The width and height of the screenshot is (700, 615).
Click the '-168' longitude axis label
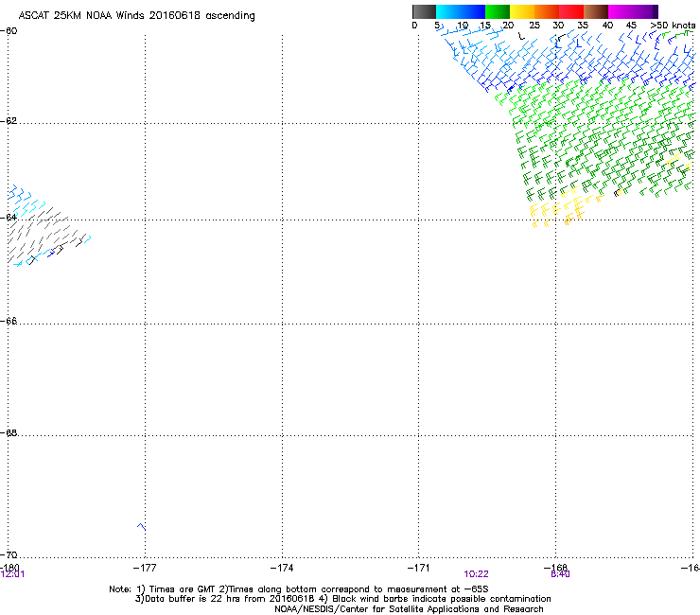click(556, 568)
